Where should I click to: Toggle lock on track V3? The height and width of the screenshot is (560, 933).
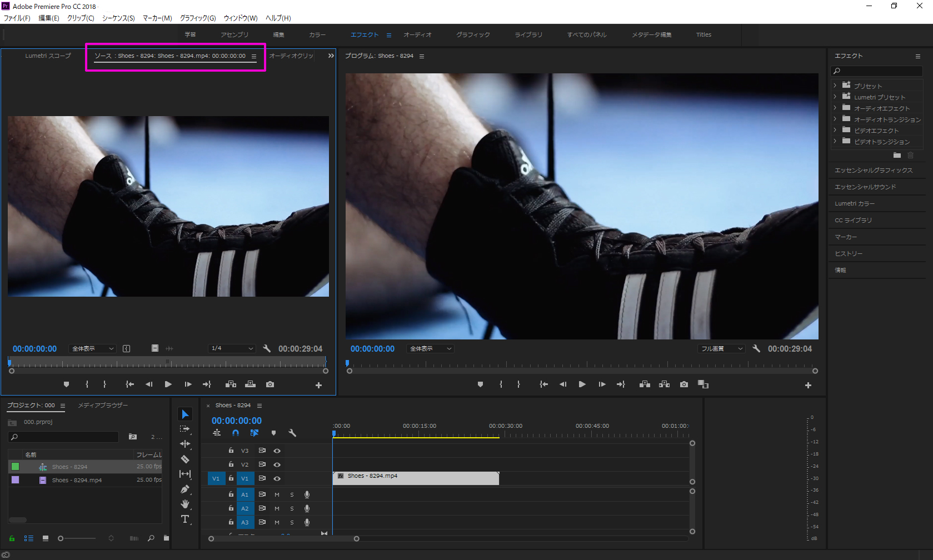click(231, 451)
